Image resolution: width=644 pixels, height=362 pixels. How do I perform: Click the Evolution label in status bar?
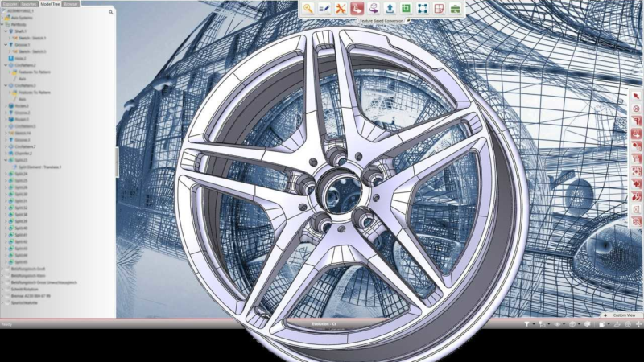coord(324,324)
